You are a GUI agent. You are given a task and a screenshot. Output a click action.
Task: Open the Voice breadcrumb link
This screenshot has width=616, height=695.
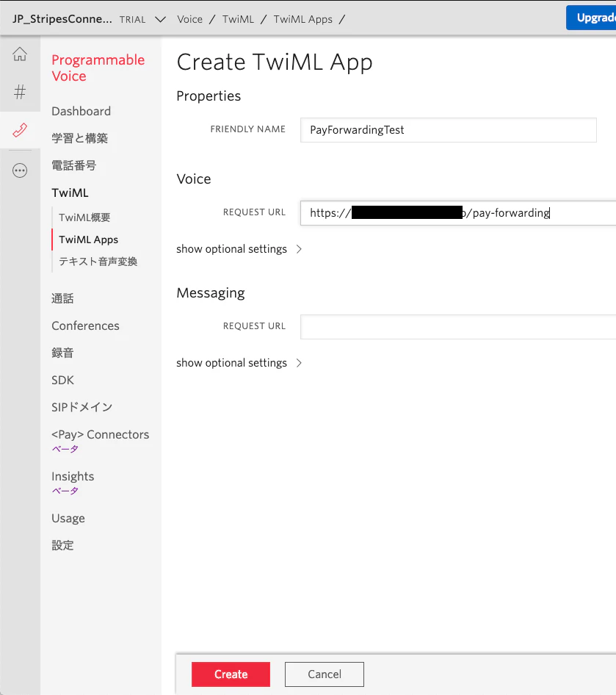[x=189, y=20]
